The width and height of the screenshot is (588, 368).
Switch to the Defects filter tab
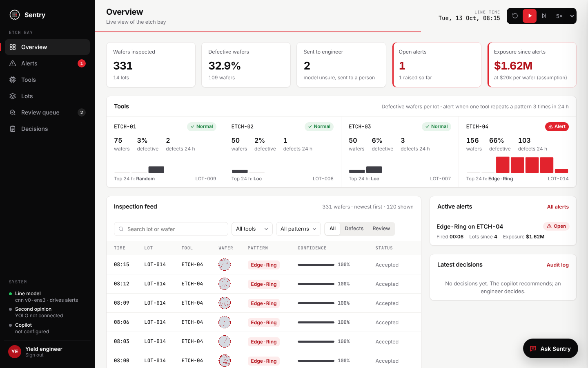(x=354, y=229)
